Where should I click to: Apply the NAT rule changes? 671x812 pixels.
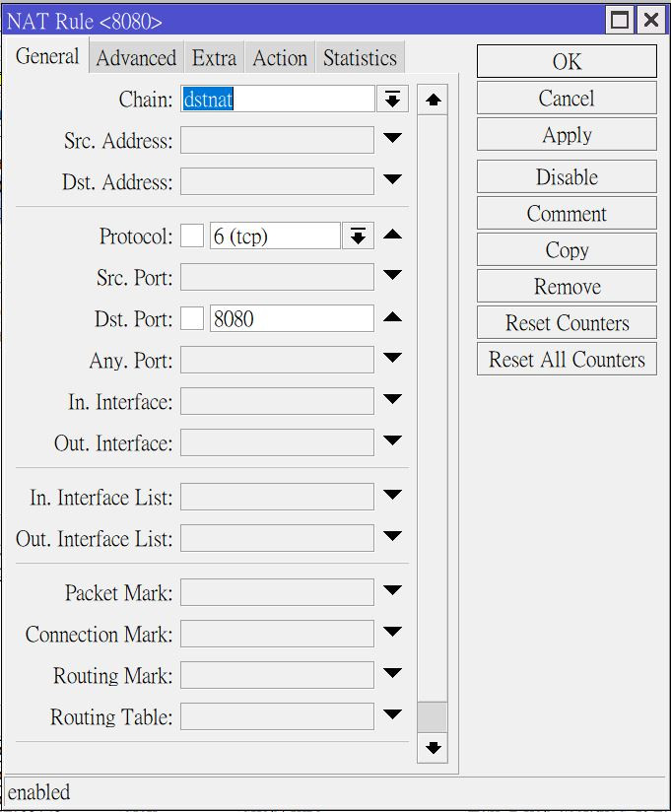point(567,134)
